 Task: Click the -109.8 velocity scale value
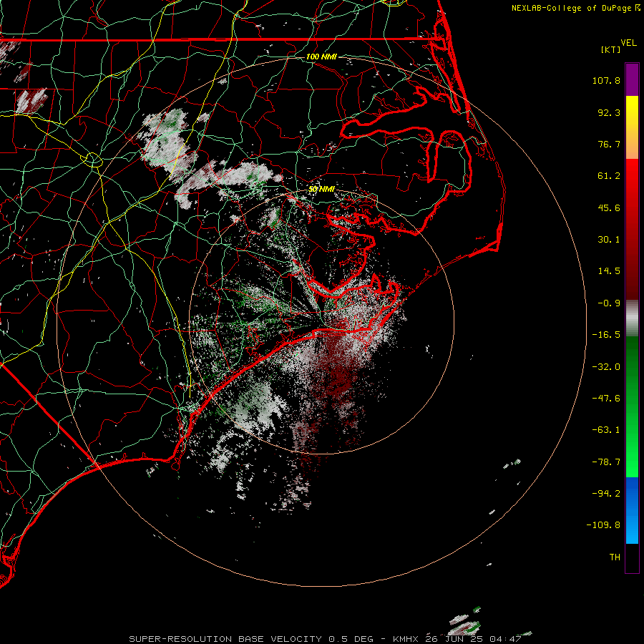tap(604, 525)
